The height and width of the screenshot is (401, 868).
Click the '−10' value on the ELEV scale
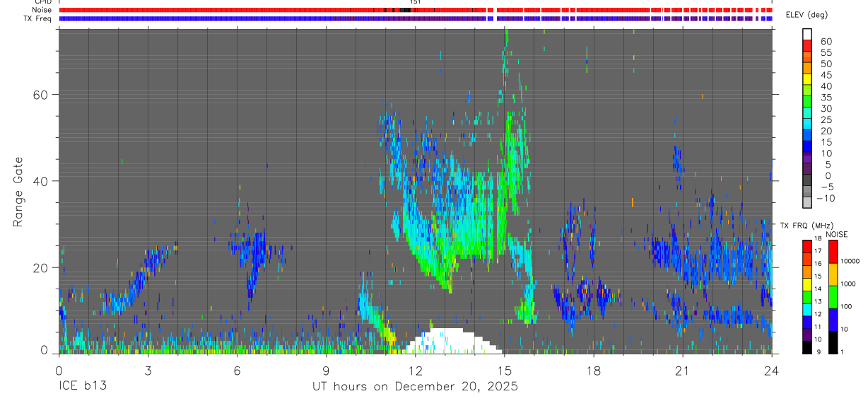coord(824,198)
